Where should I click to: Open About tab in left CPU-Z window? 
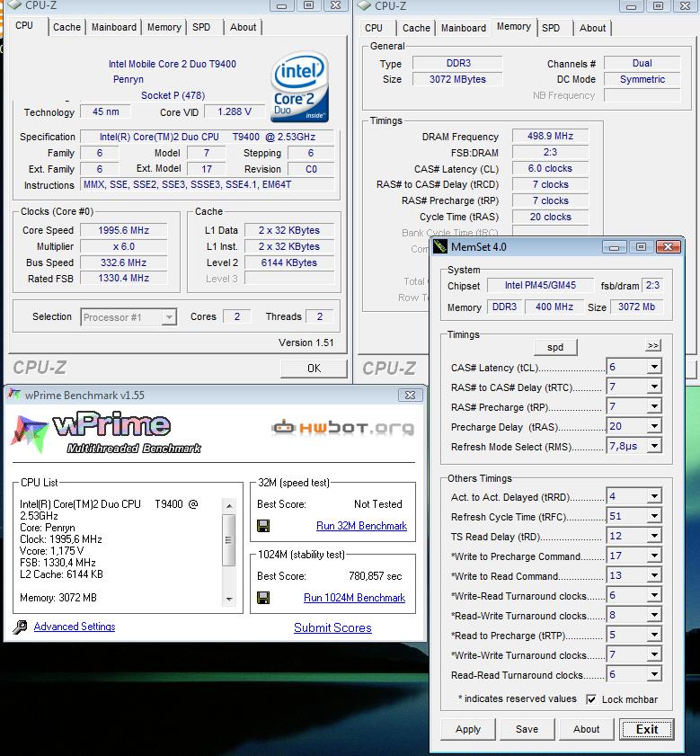pyautogui.click(x=243, y=27)
